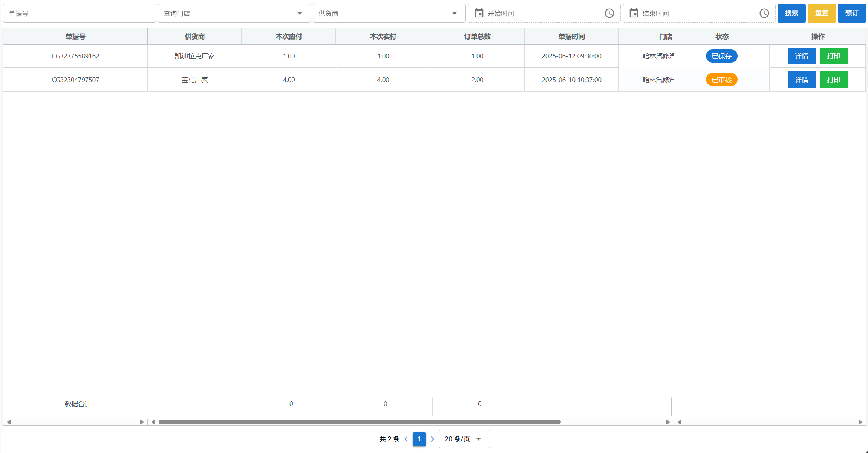Click the right arrow of the left-column scrollbar

142,422
